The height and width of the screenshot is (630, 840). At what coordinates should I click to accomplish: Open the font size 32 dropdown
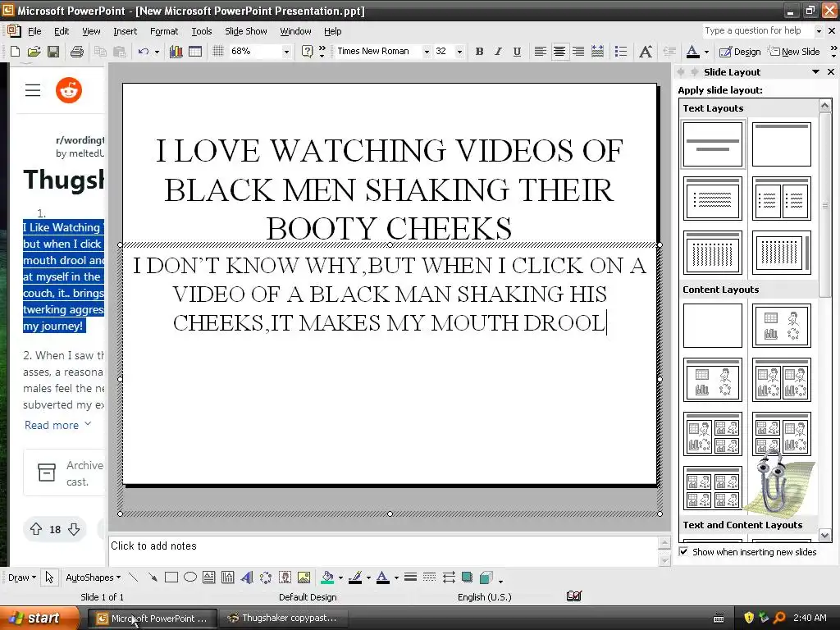[459, 52]
